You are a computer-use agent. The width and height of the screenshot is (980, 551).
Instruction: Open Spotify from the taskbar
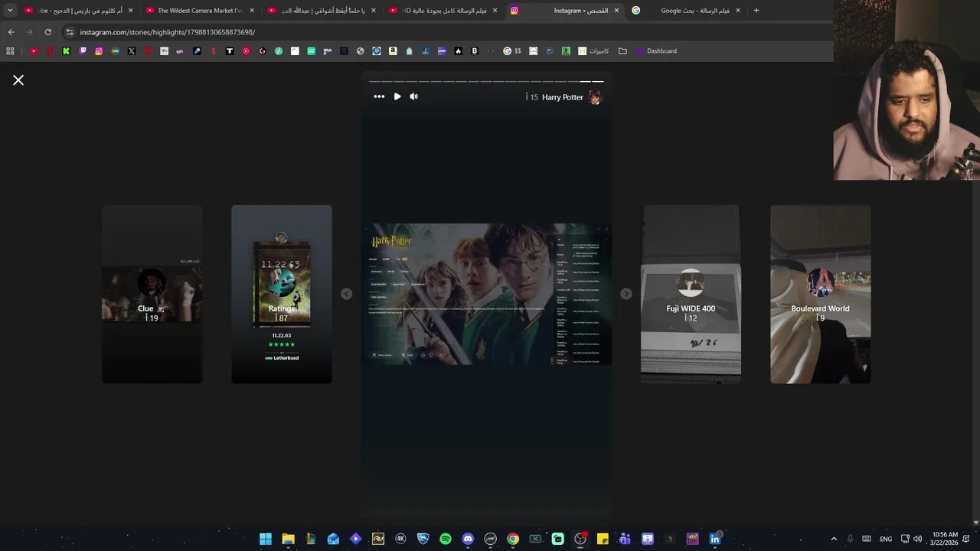pos(446,539)
